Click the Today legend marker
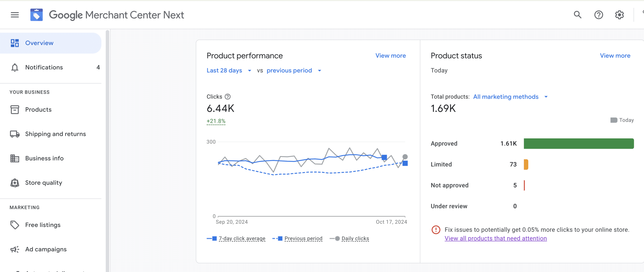 click(x=614, y=120)
